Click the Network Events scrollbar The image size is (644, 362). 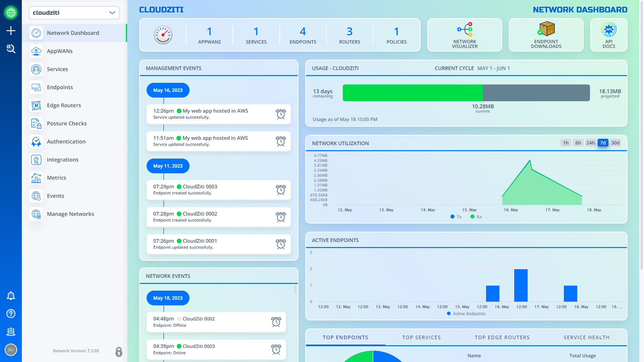(x=296, y=290)
